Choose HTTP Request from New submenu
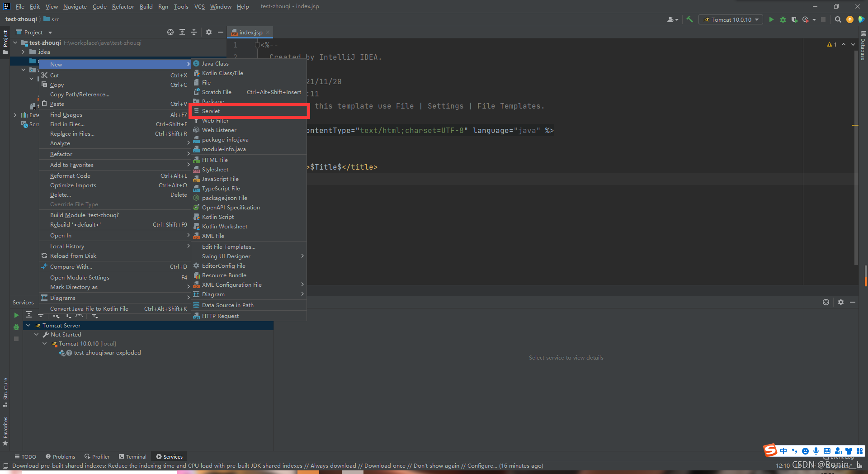 click(x=249, y=316)
